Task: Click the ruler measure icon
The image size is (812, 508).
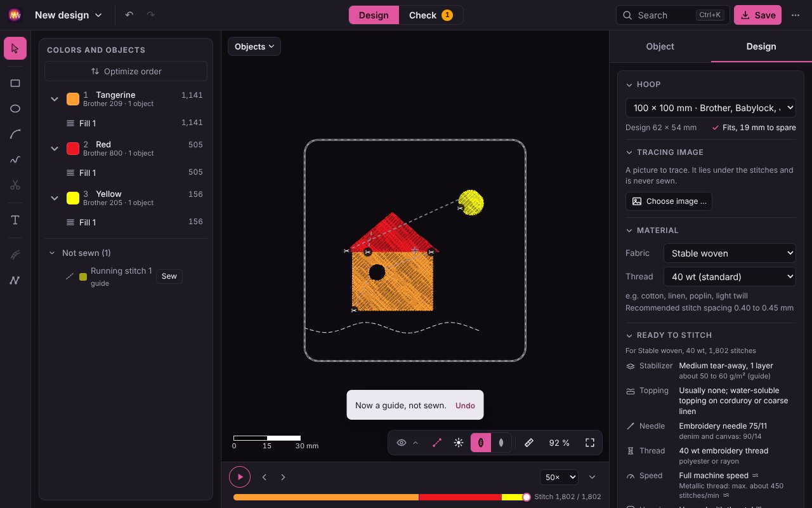Action: point(529,443)
